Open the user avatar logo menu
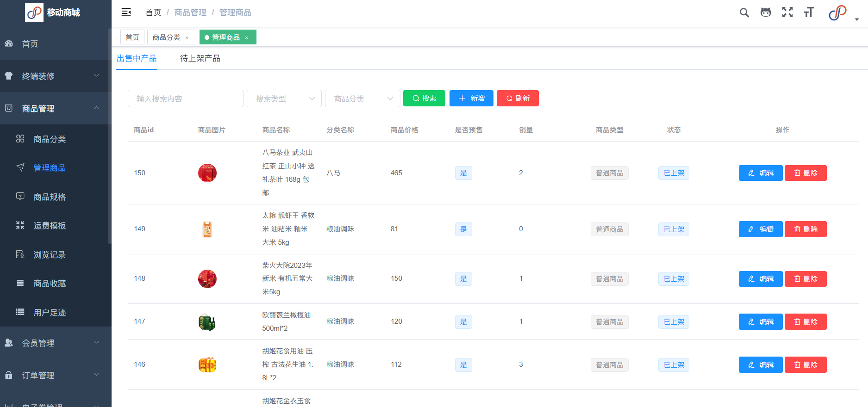 click(837, 12)
